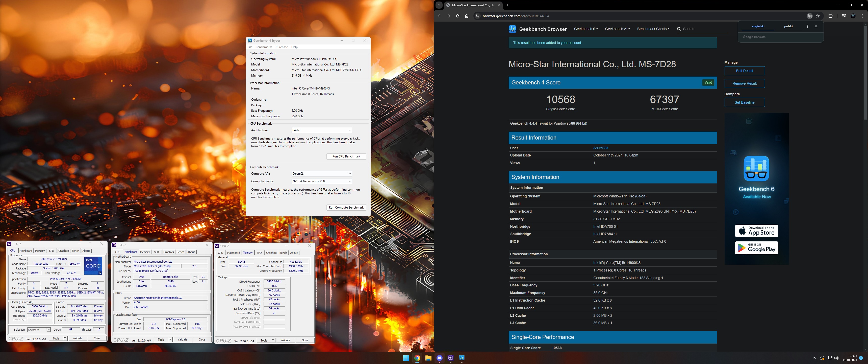The width and height of the screenshot is (868, 364).
Task: Click Remove Result button
Action: pyautogui.click(x=744, y=83)
